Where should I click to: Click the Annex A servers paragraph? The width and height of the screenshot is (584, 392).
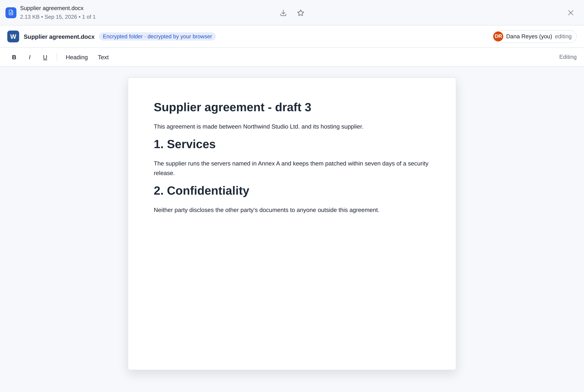coord(291,168)
